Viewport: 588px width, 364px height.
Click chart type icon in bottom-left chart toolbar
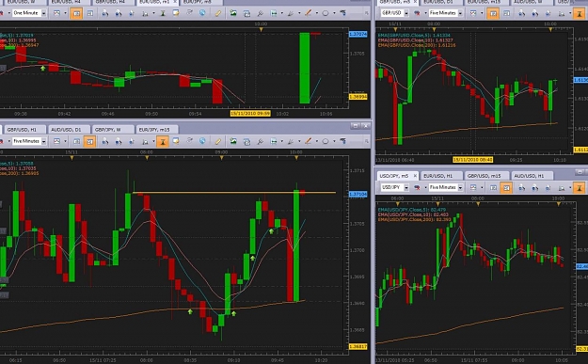click(56, 141)
